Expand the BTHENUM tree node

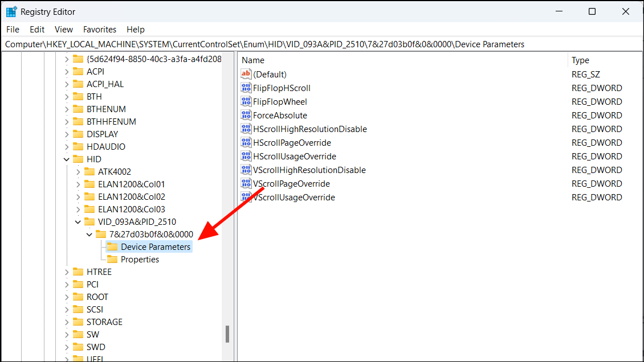pyautogui.click(x=67, y=109)
